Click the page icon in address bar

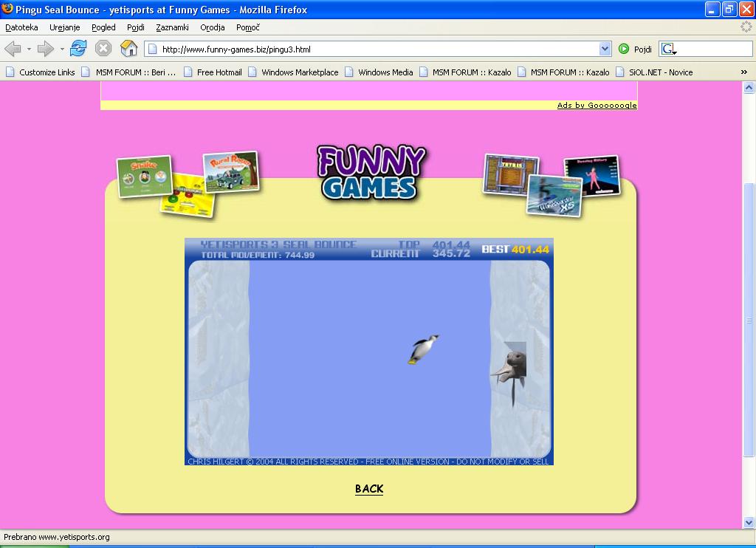click(x=152, y=49)
